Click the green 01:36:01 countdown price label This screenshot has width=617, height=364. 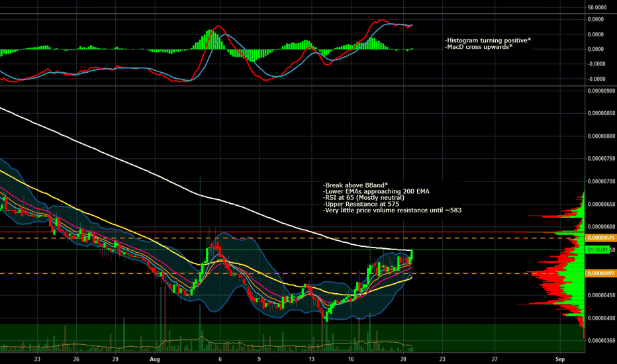click(597, 250)
